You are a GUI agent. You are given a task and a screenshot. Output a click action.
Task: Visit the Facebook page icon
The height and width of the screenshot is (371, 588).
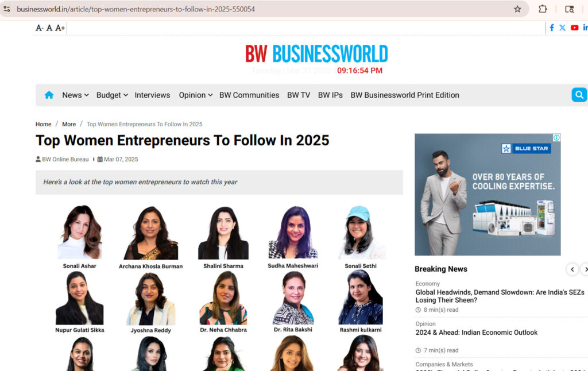[552, 28]
